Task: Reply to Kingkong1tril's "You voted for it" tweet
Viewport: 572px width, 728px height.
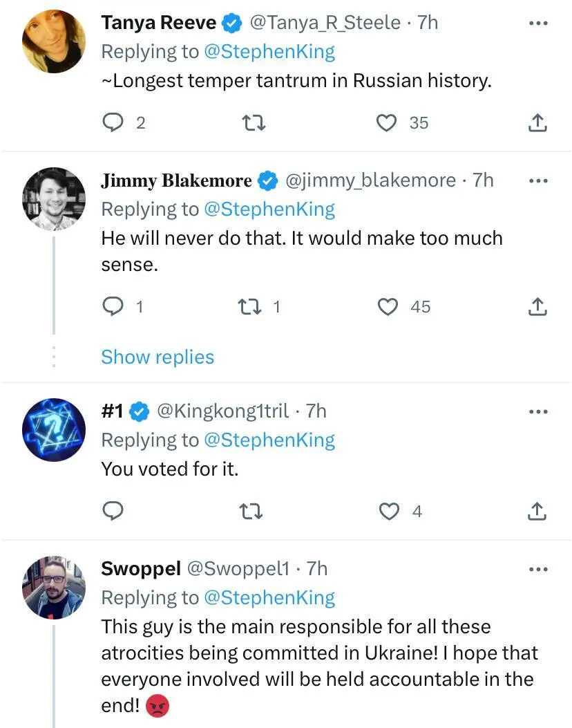Action: (x=113, y=511)
